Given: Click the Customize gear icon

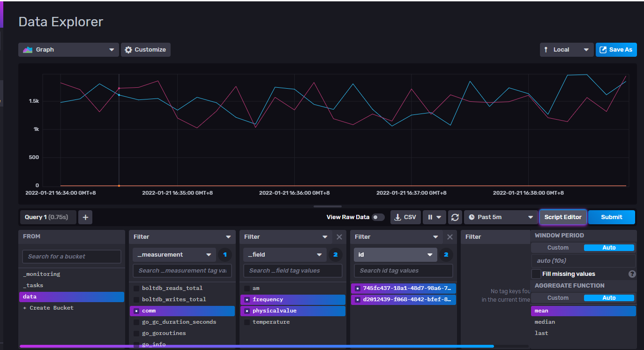Looking at the screenshot, I should coord(128,50).
